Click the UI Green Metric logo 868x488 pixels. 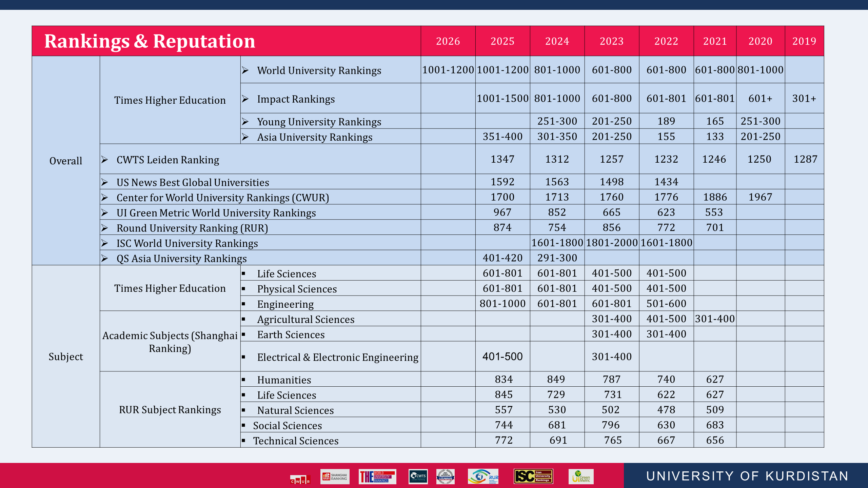[581, 476]
